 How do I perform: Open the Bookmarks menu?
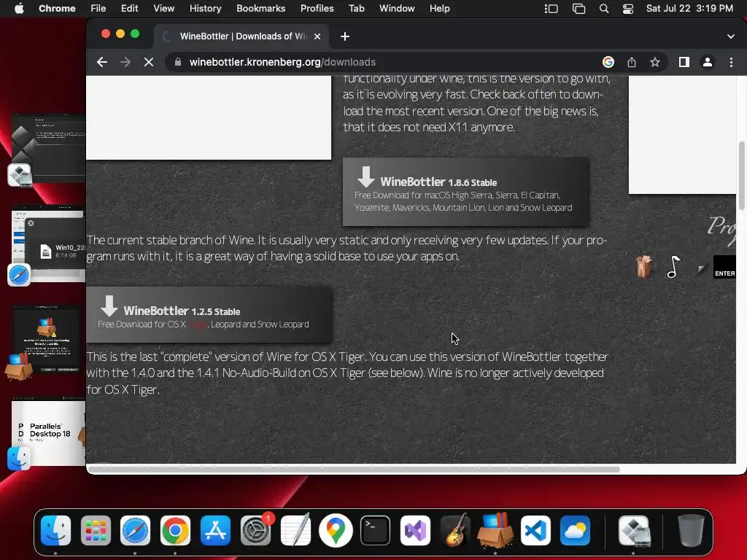point(260,9)
